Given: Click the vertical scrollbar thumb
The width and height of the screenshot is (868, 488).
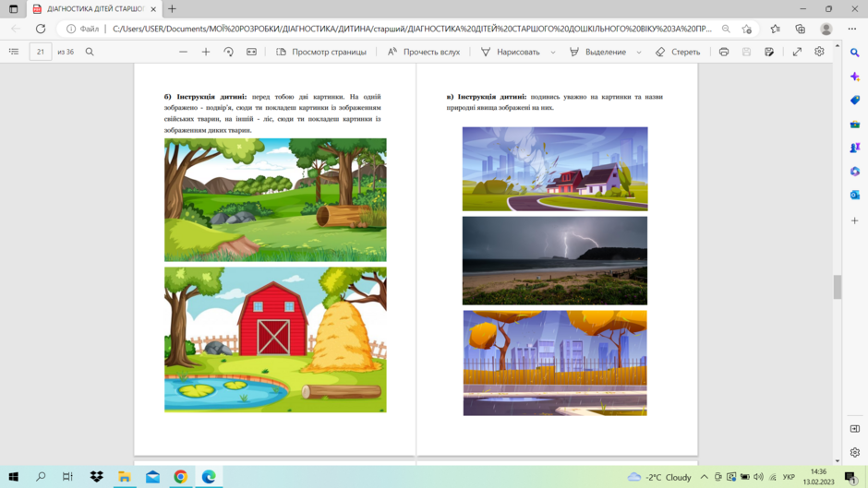Looking at the screenshot, I should (x=837, y=287).
